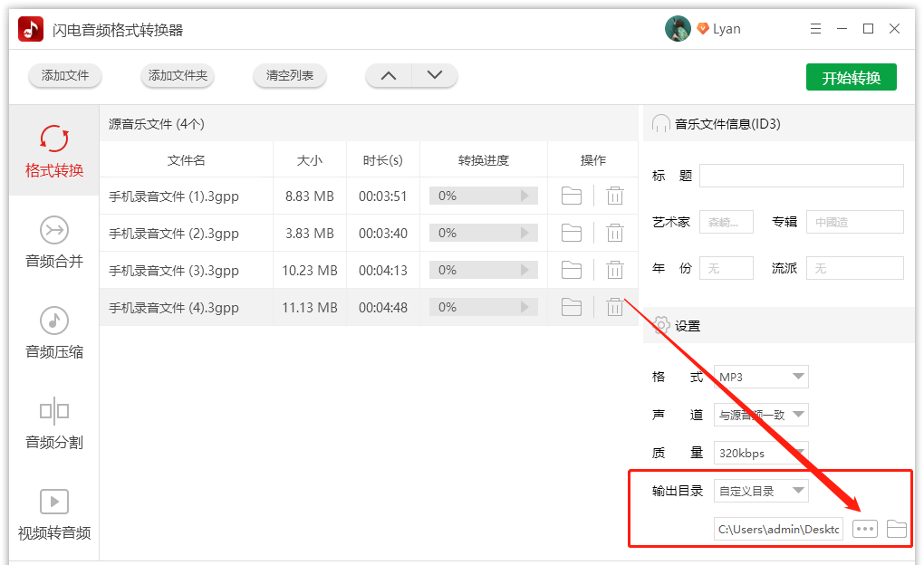Click 清空列表 to clear the list
924x565 pixels.
[289, 76]
